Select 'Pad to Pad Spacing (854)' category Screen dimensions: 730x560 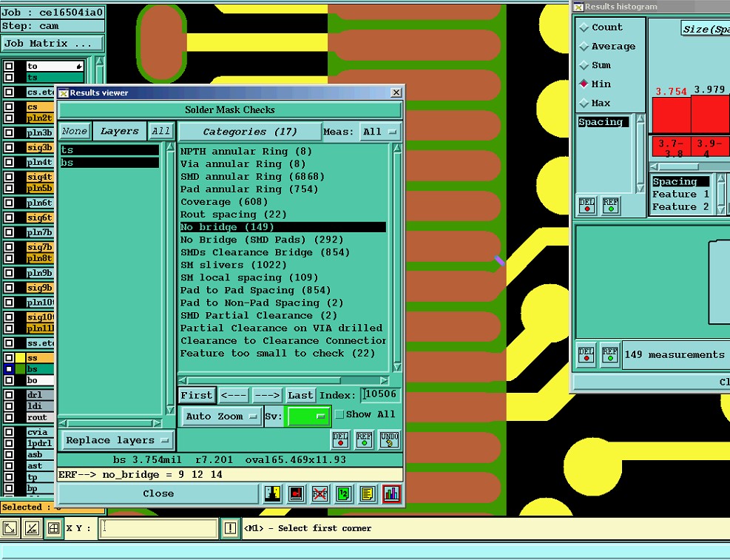283,291
